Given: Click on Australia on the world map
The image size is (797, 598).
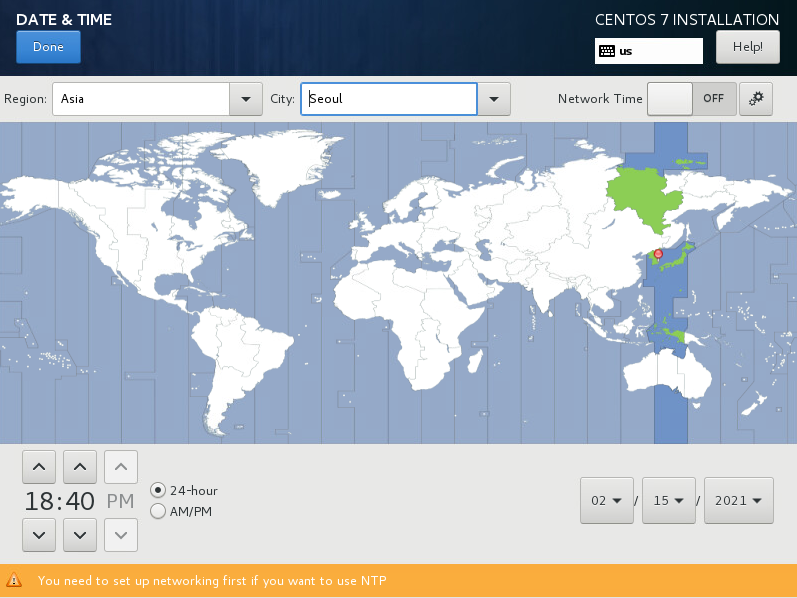Looking at the screenshot, I should click(667, 375).
